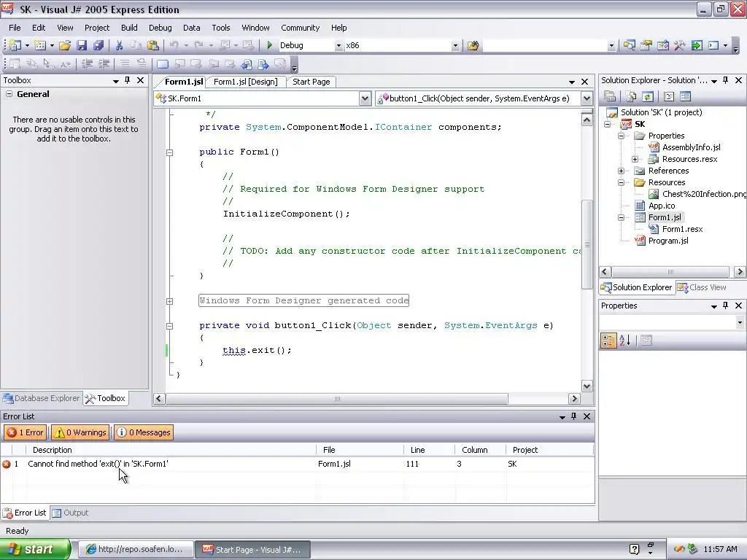Toggle the 0 Messages filter button
This screenshot has width=747, height=560.
point(144,432)
